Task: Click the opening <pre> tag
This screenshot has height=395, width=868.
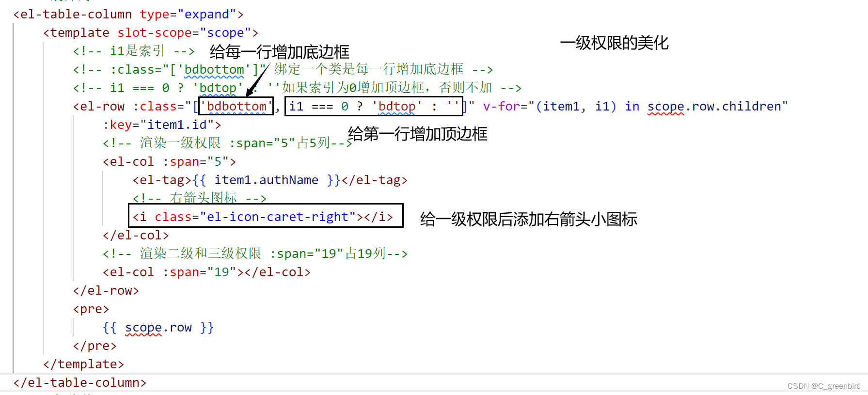Action: click(91, 309)
